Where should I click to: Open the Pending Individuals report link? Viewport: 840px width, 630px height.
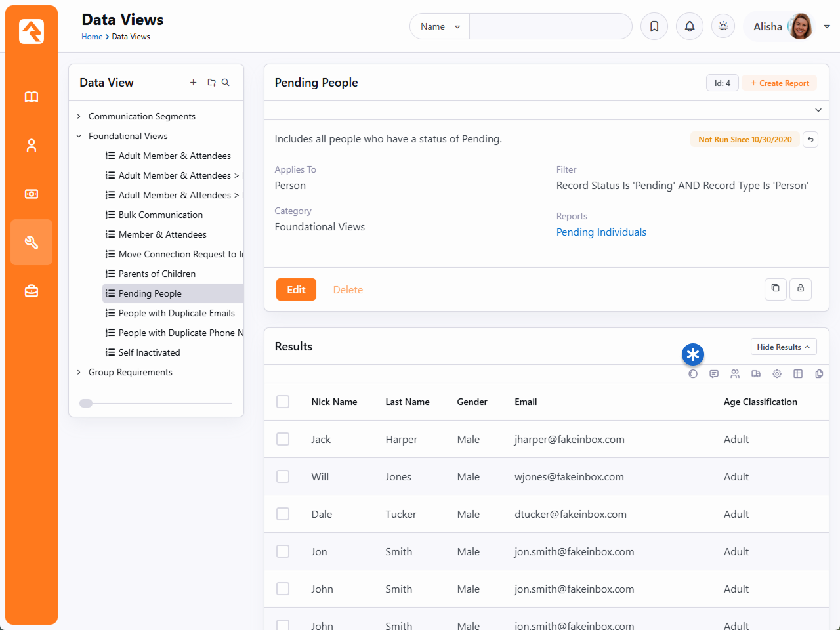tap(601, 232)
